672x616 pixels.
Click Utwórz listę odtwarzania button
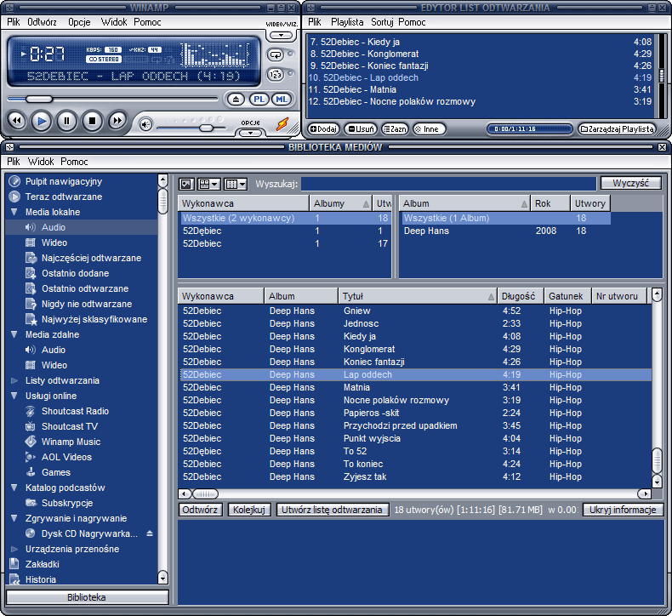tap(332, 510)
